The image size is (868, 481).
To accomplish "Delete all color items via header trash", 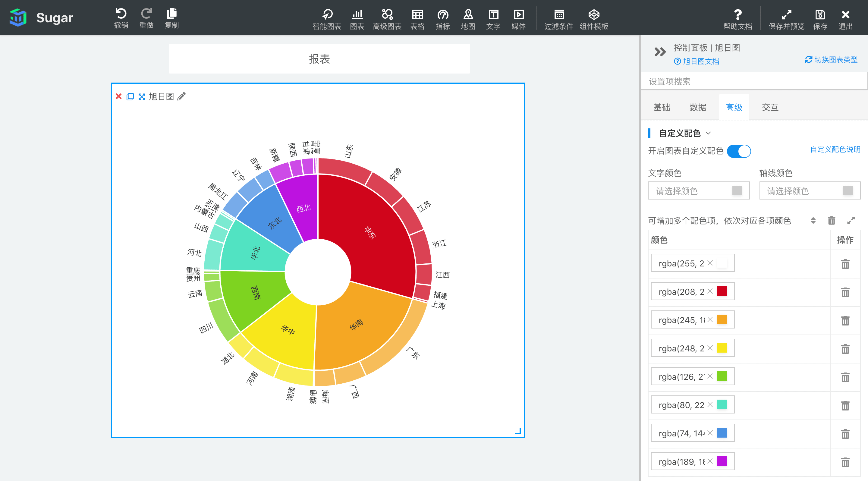I will 832,221.
